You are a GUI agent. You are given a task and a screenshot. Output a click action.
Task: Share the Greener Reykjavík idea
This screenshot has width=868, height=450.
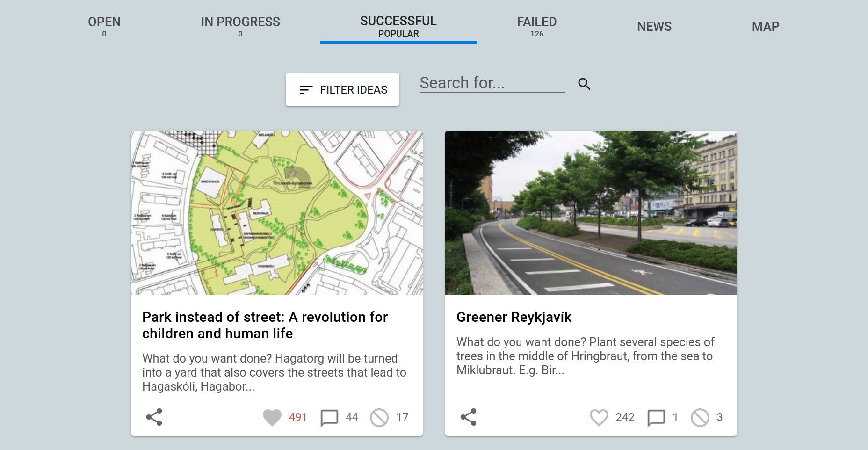(468, 417)
